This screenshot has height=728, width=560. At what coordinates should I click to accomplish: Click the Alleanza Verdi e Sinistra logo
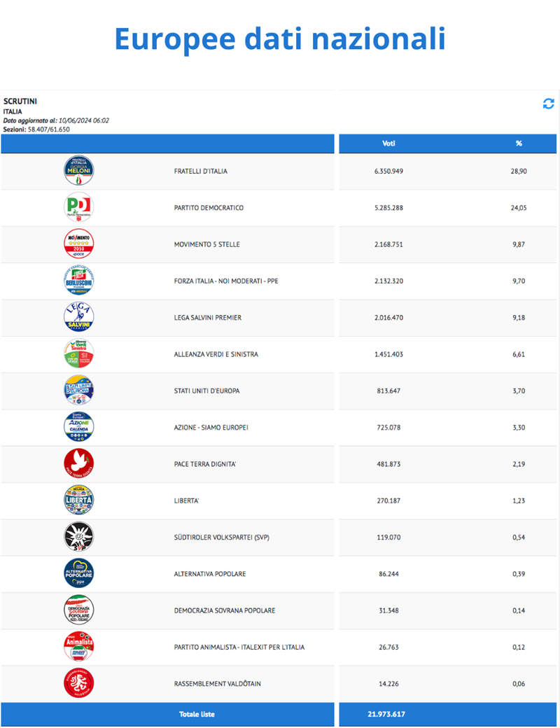(78, 353)
